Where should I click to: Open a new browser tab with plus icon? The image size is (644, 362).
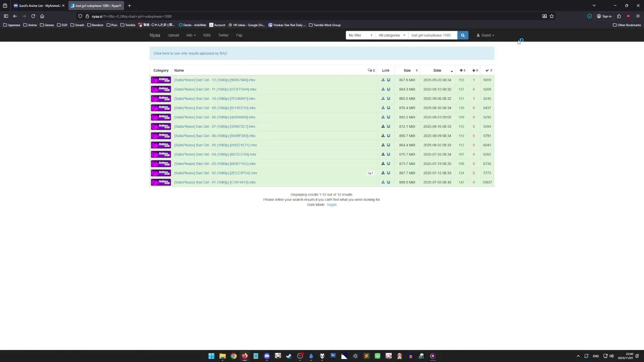[x=129, y=6]
